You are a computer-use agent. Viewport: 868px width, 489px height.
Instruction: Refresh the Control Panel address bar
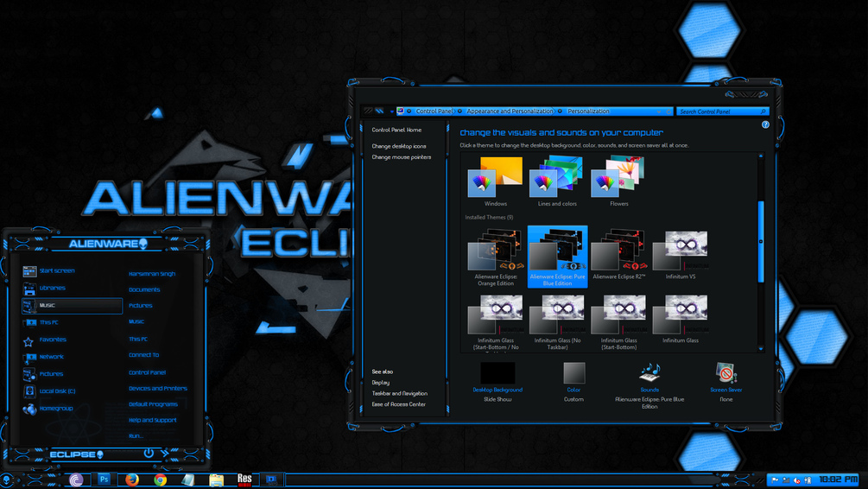point(668,111)
